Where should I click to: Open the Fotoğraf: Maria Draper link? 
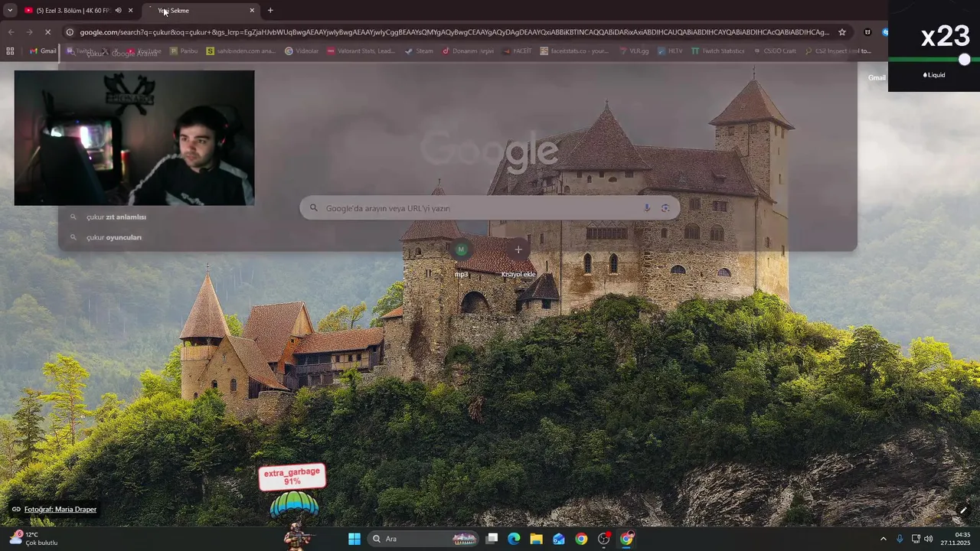click(x=60, y=510)
